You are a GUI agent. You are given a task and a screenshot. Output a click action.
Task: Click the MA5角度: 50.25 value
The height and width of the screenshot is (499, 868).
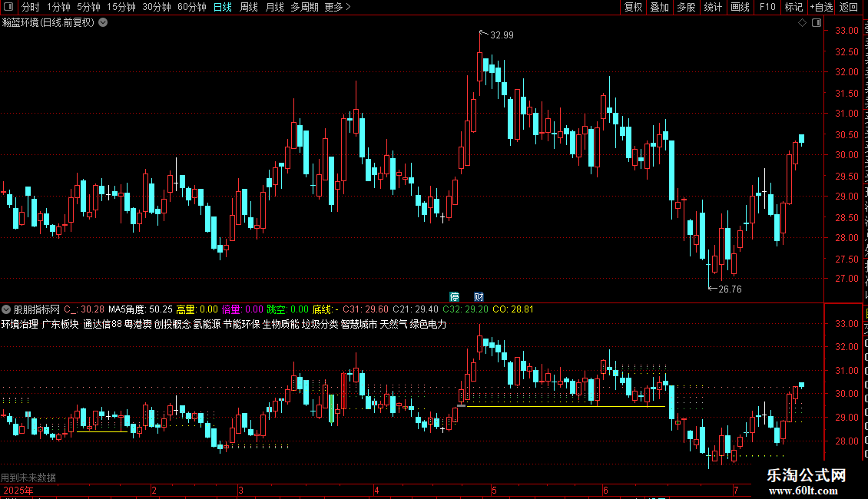tap(141, 309)
